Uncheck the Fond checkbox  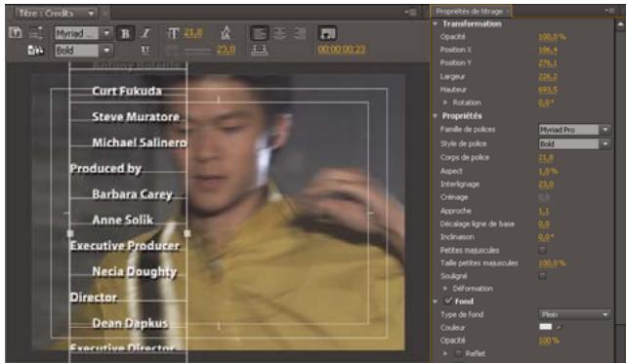448,301
